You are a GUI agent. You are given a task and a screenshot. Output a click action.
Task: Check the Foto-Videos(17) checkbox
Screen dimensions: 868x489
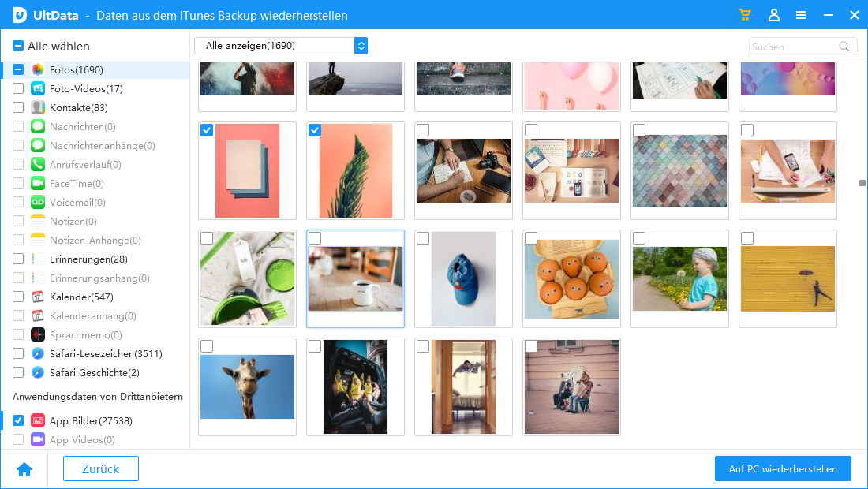pyautogui.click(x=18, y=88)
